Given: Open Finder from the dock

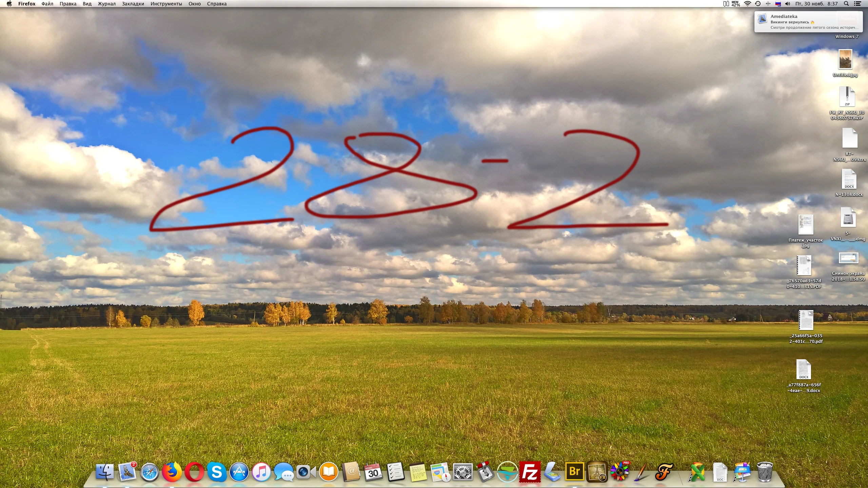Looking at the screenshot, I should coord(104,472).
